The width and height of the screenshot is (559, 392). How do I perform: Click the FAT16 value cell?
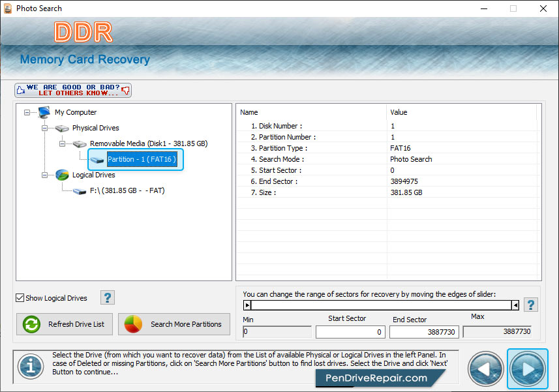tap(400, 148)
